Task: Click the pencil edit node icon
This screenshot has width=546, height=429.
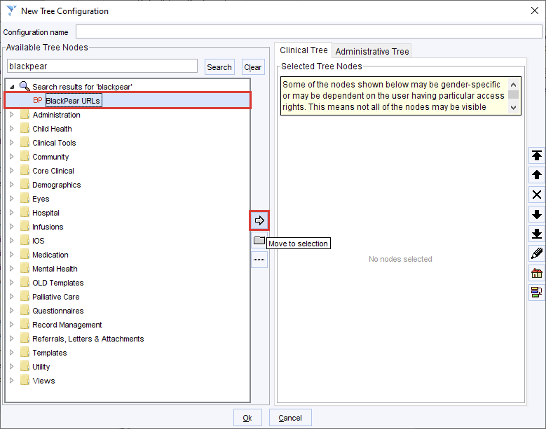Action: click(537, 254)
